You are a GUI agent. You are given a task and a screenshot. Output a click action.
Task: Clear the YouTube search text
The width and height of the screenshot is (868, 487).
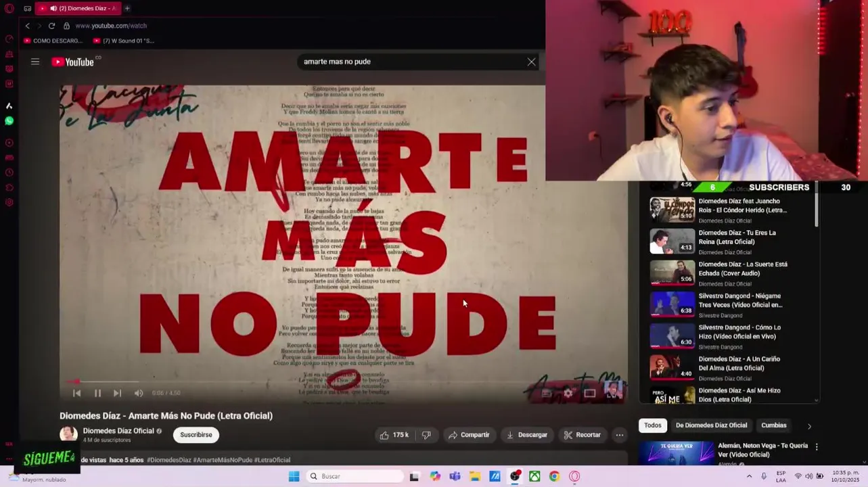tap(531, 62)
